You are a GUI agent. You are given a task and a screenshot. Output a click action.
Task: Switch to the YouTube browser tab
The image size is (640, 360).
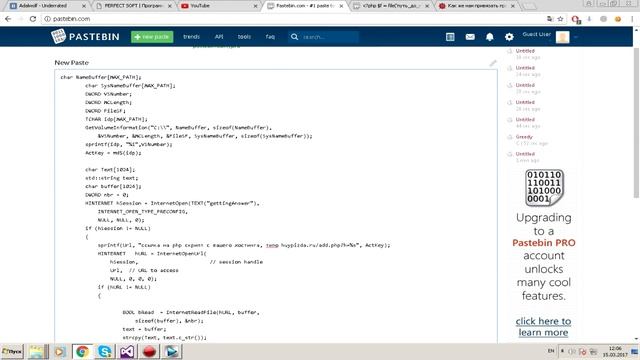click(x=219, y=6)
